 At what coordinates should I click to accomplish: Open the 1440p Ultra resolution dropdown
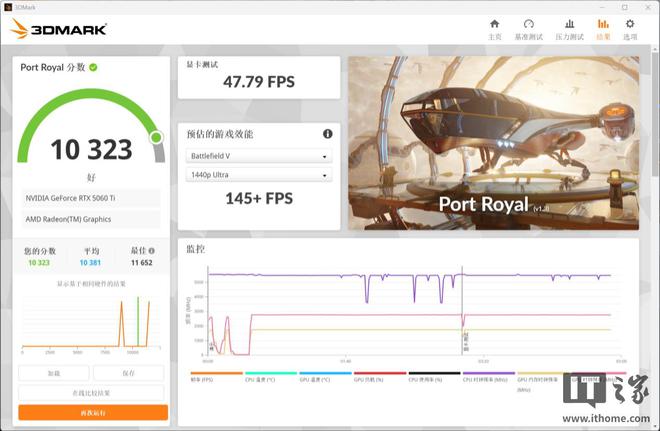259,175
